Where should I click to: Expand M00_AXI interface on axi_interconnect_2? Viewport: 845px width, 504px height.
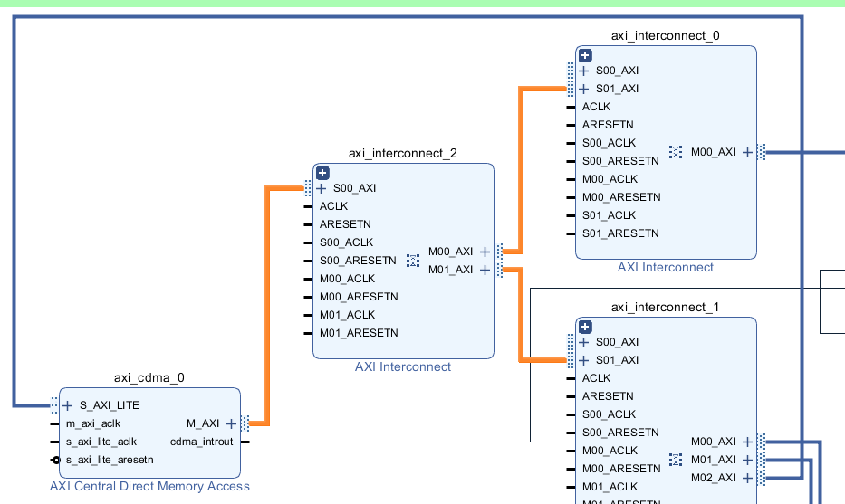coord(485,252)
